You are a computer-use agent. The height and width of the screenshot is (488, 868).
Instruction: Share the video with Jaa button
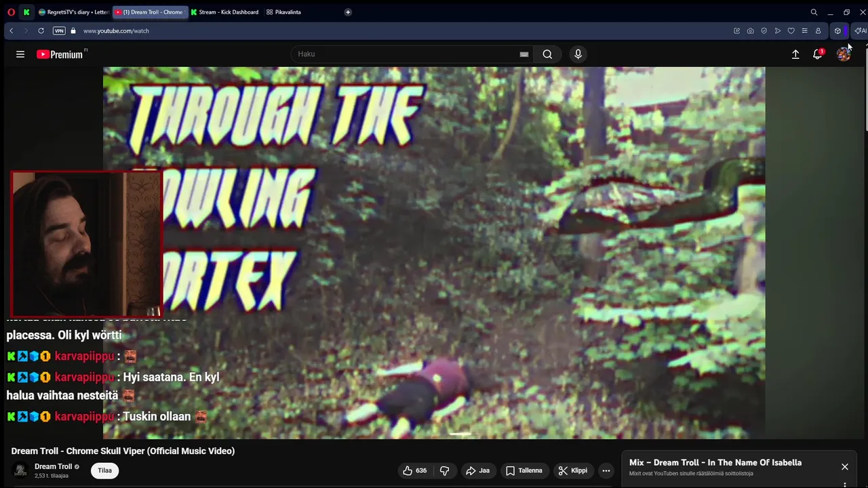[x=478, y=470]
